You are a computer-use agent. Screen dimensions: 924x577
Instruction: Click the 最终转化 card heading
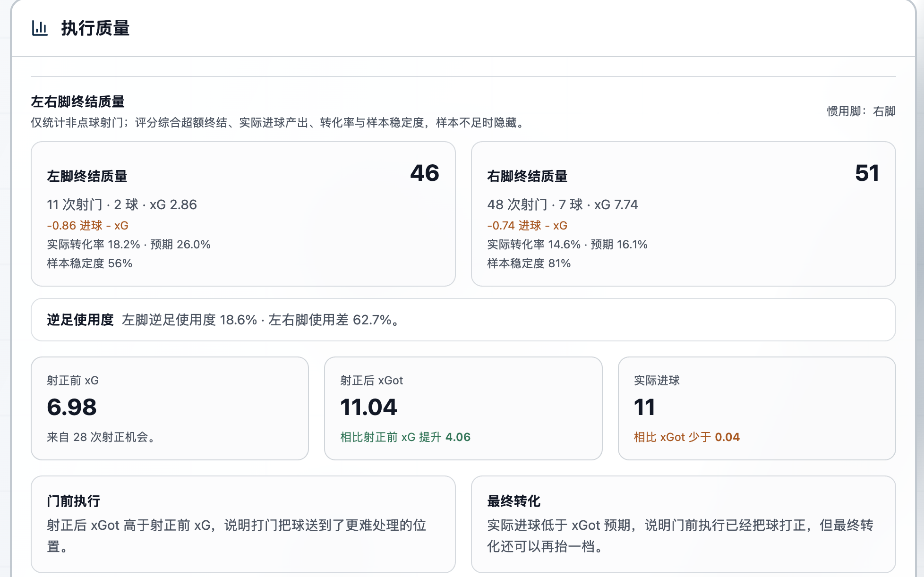(514, 501)
